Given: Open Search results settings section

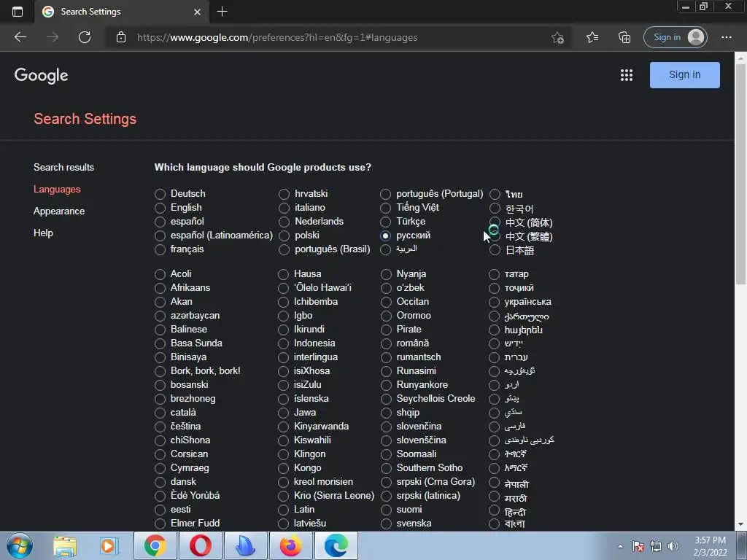Looking at the screenshot, I should 64,167.
